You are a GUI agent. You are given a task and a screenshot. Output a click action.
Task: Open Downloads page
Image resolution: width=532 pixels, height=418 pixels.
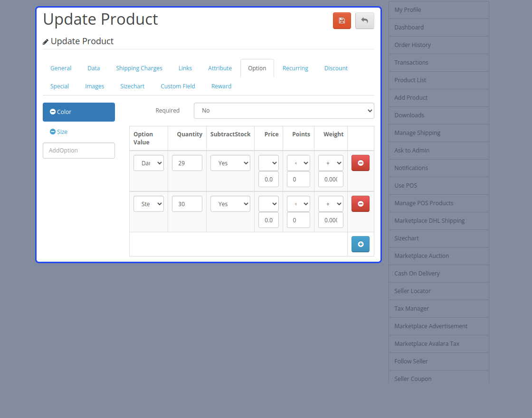coord(439,115)
